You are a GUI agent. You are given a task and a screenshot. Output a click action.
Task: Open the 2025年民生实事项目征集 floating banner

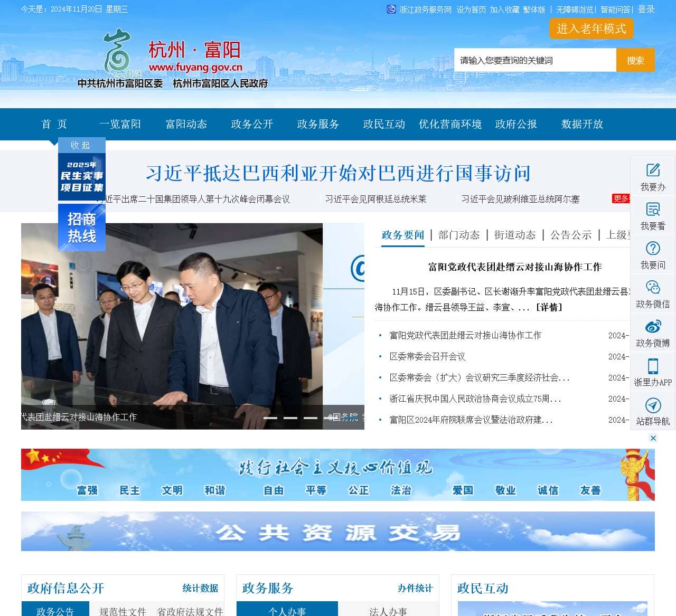[x=82, y=177]
